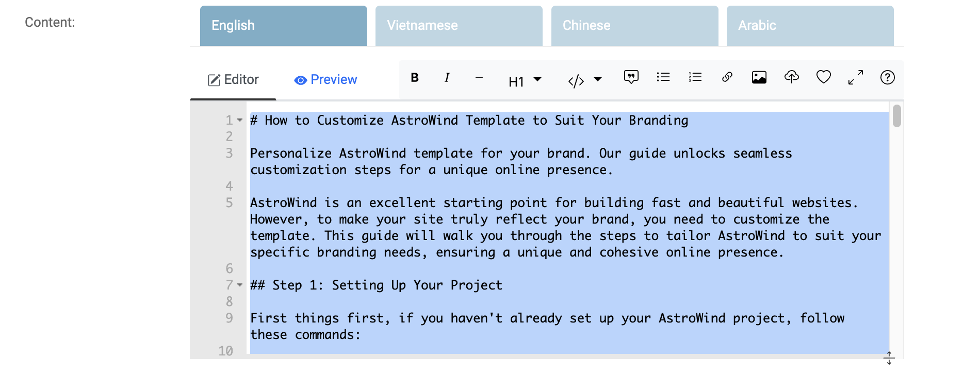The image size is (980, 374).
Task: Apply bold formatting with the B icon
Action: 415,78
